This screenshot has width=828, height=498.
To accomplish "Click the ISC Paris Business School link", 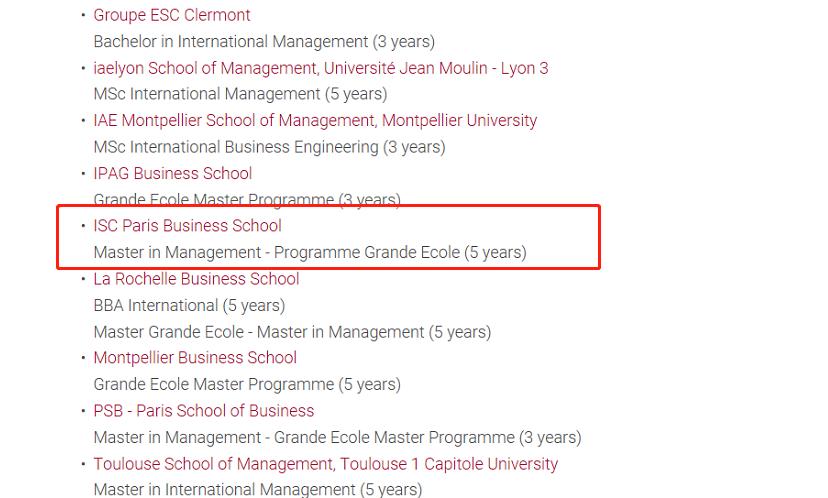I will coord(187,226).
